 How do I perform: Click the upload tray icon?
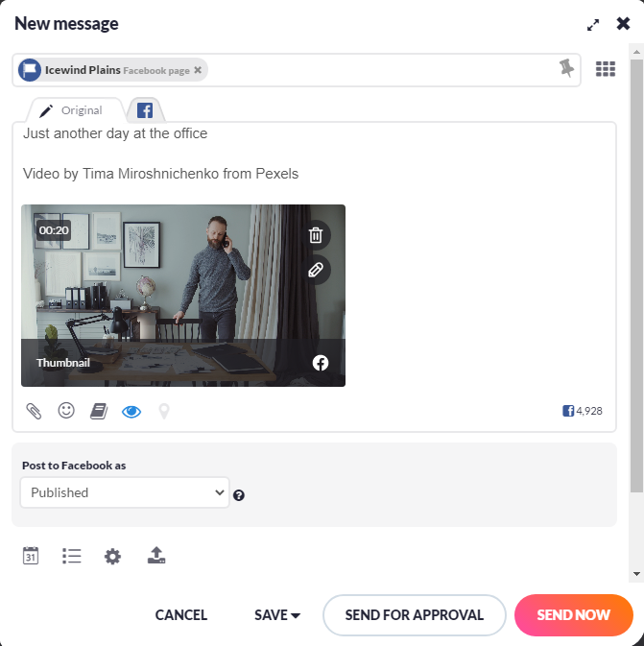pos(156,555)
